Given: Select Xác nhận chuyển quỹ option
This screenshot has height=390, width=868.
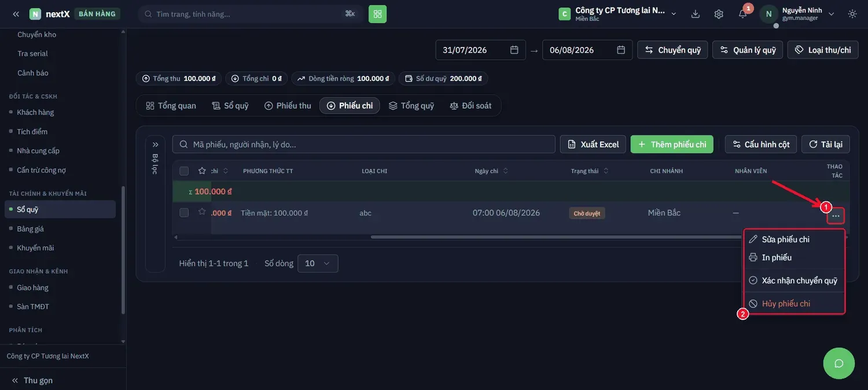Looking at the screenshot, I should point(794,280).
